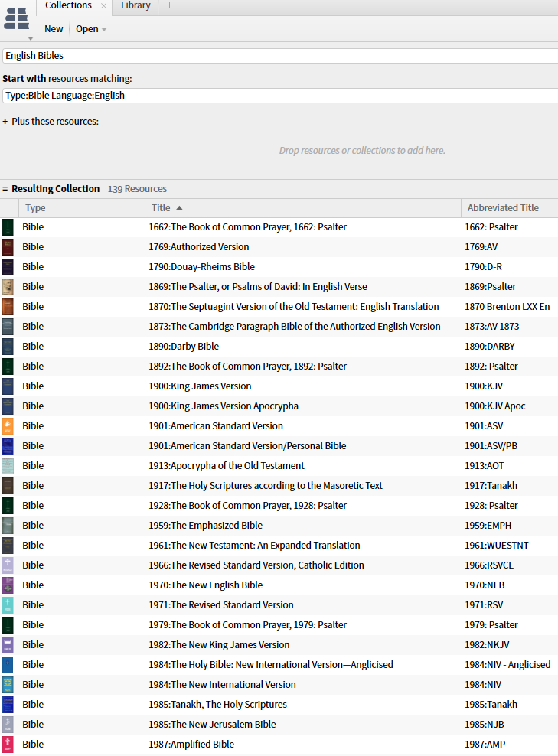Click cover icon for 1892 Book of Common Prayer

tap(8, 367)
